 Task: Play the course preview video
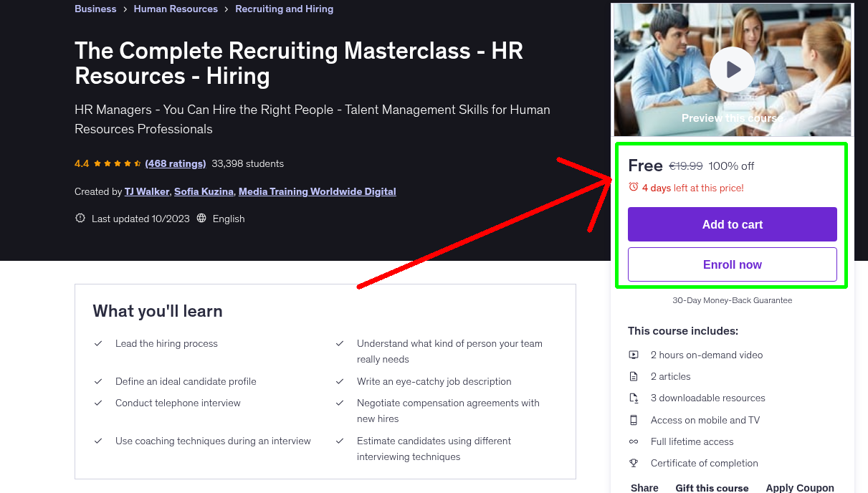(732, 70)
